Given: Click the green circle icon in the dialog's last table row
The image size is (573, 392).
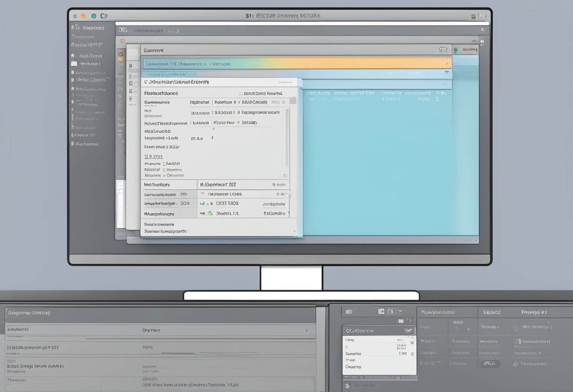Looking at the screenshot, I should (x=210, y=213).
